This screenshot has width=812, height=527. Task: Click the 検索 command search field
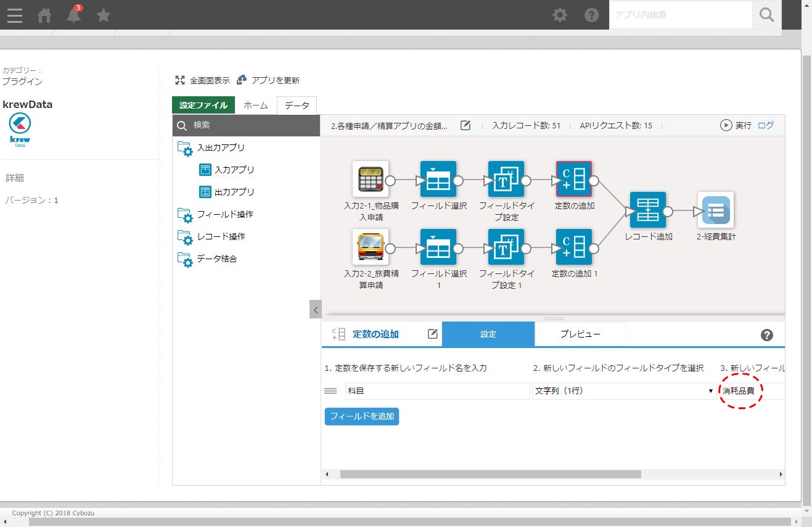click(x=247, y=125)
